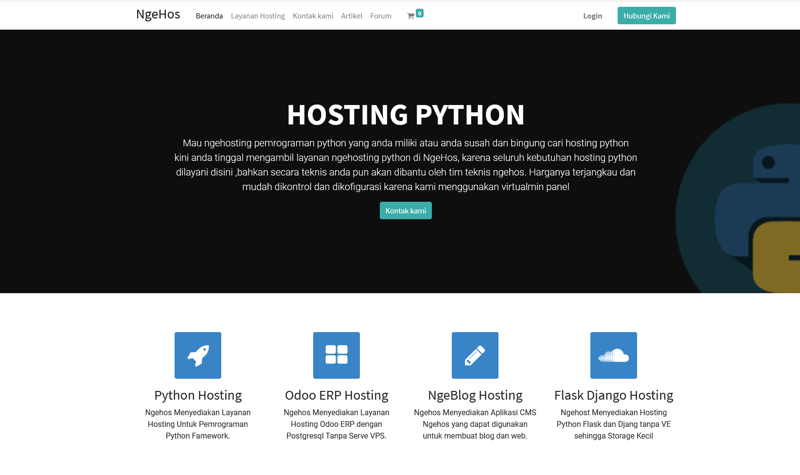The height and width of the screenshot is (475, 800).
Task: Click the NgeHos brand logo
Action: pos(158,14)
